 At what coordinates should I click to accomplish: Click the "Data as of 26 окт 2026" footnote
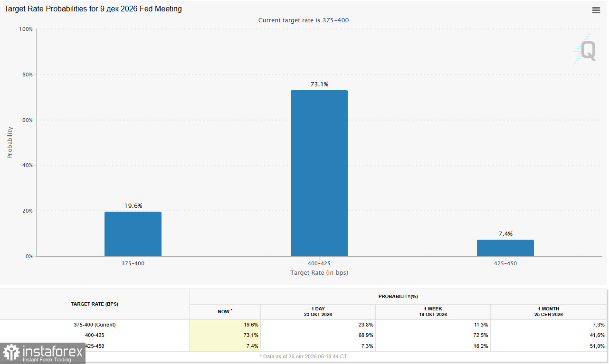(304, 356)
